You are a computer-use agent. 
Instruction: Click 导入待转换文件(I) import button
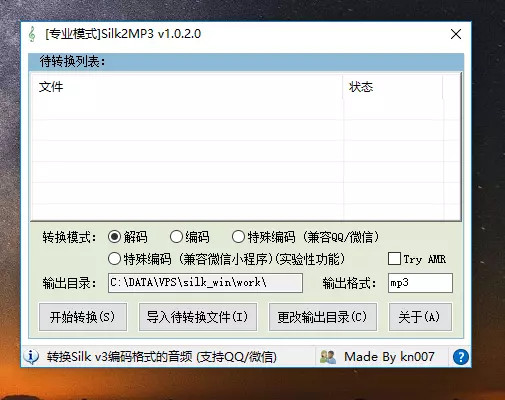198,317
